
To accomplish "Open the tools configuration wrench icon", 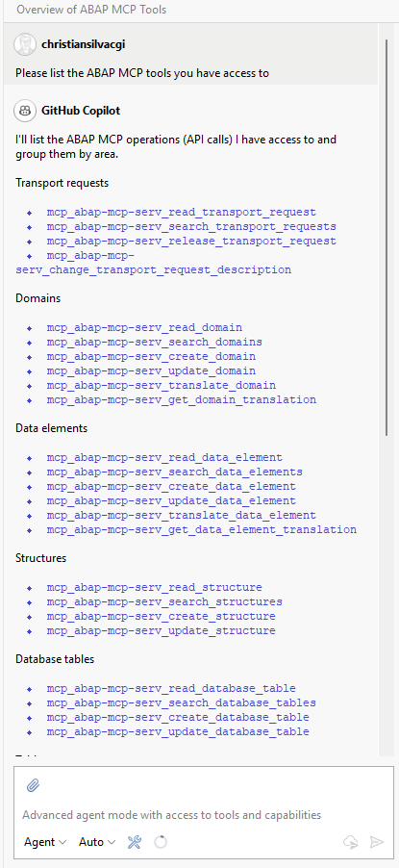I will click(x=135, y=842).
